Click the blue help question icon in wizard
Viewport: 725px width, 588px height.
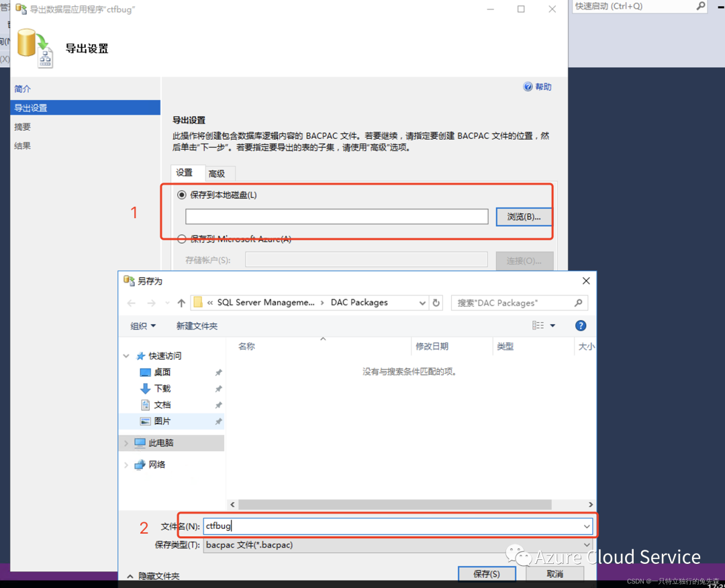click(x=528, y=87)
